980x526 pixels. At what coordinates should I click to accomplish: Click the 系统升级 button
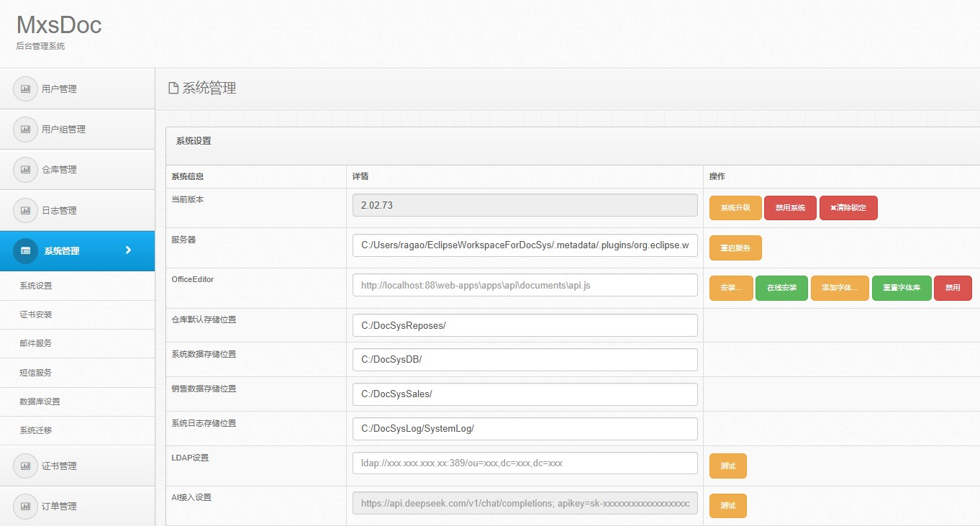[x=735, y=208]
